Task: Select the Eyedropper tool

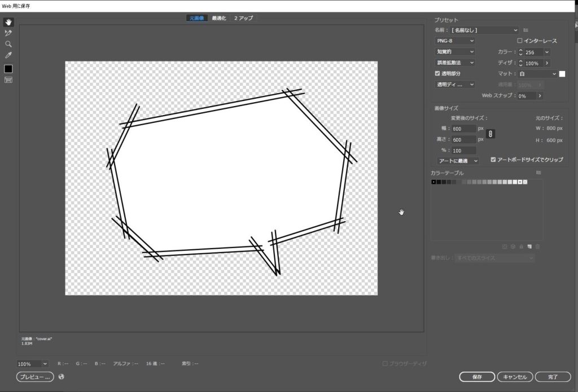Action: coord(8,55)
